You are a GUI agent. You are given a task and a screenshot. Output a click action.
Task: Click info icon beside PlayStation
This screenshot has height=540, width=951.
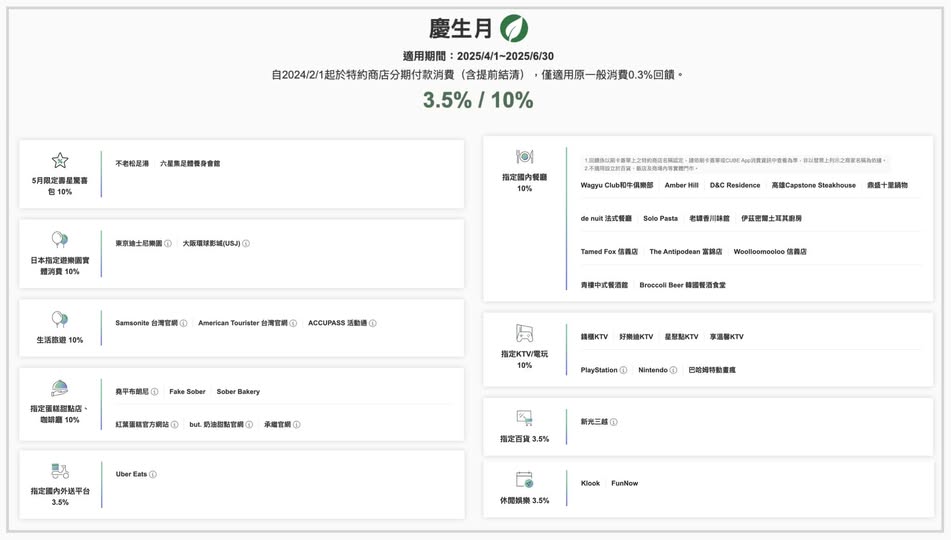coord(623,370)
